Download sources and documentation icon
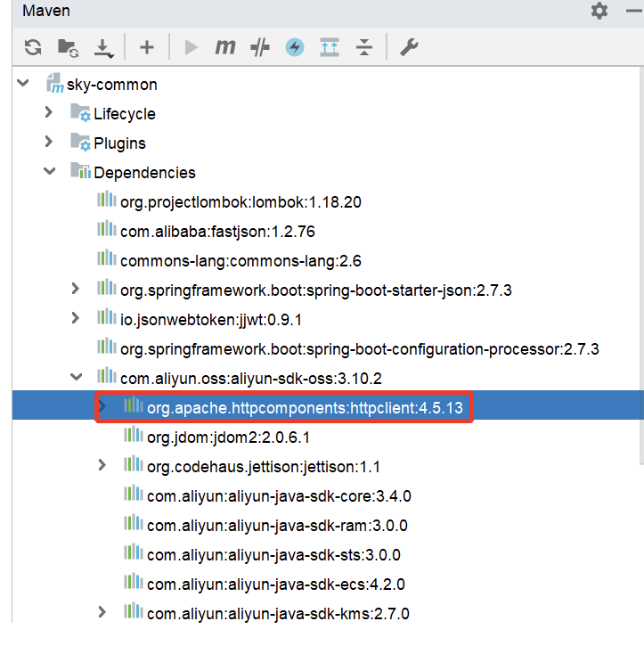 103,48
